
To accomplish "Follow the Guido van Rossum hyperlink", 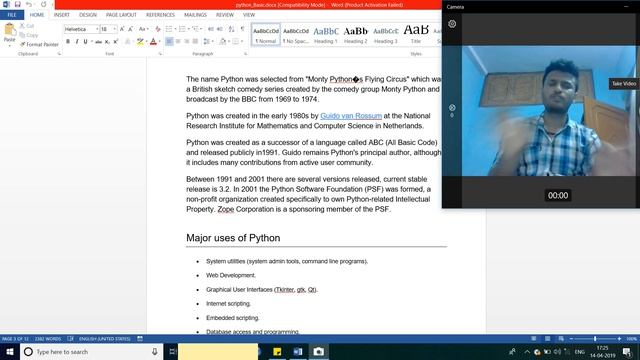I will coord(351,116).
